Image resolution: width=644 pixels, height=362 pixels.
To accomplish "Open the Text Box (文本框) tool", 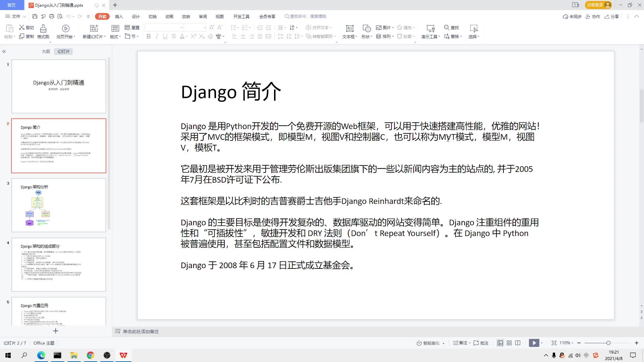I will pos(350,28).
